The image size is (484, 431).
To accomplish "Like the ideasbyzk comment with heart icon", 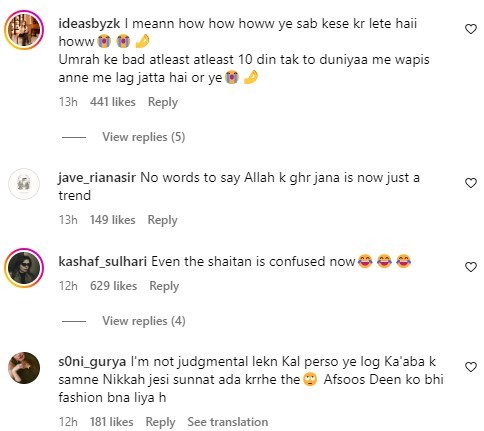I will pos(471,29).
